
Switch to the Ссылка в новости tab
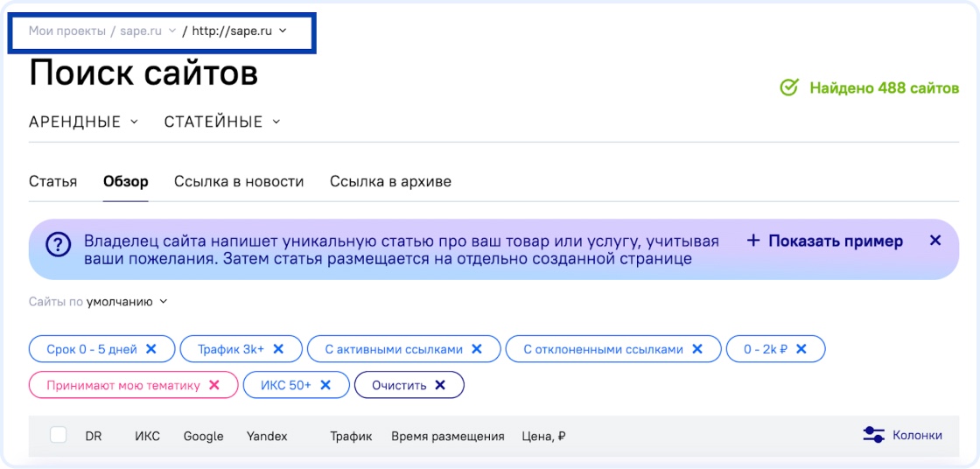[x=239, y=182]
